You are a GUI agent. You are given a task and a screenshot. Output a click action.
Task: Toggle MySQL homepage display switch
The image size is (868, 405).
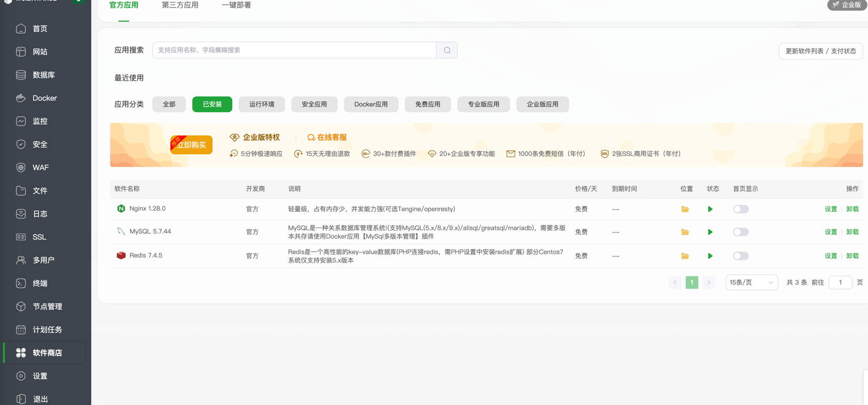tap(741, 232)
